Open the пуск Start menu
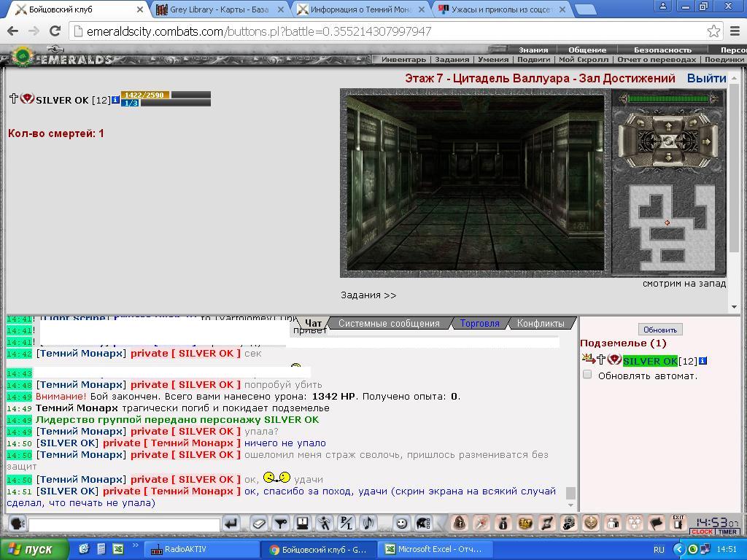747x560 pixels. (34, 550)
